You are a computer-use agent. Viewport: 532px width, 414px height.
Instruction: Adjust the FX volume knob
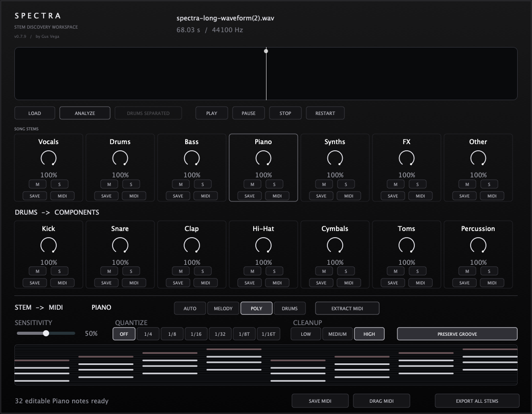click(x=407, y=158)
